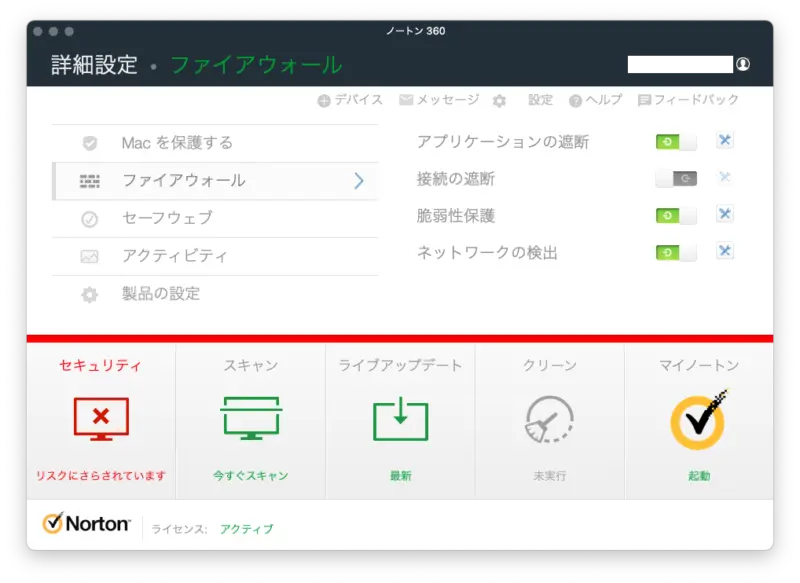Click the アプリケーションの遮断 label
Image resolution: width=800 pixels, height=583 pixels.
[x=503, y=142]
